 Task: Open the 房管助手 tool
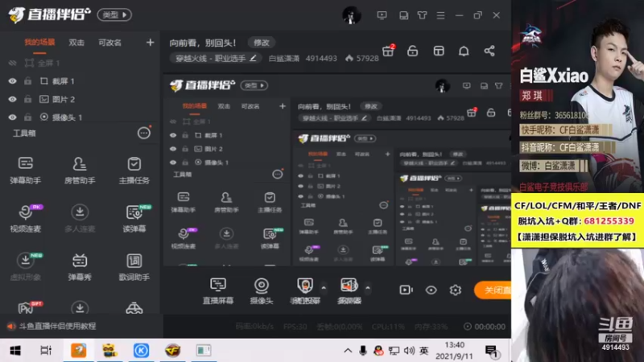click(x=80, y=170)
